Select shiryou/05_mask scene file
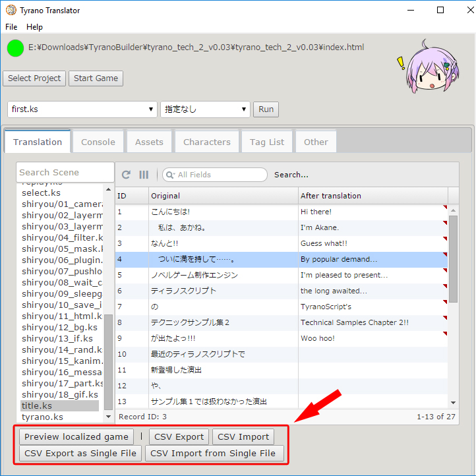The width and height of the screenshot is (476, 476). click(x=62, y=249)
